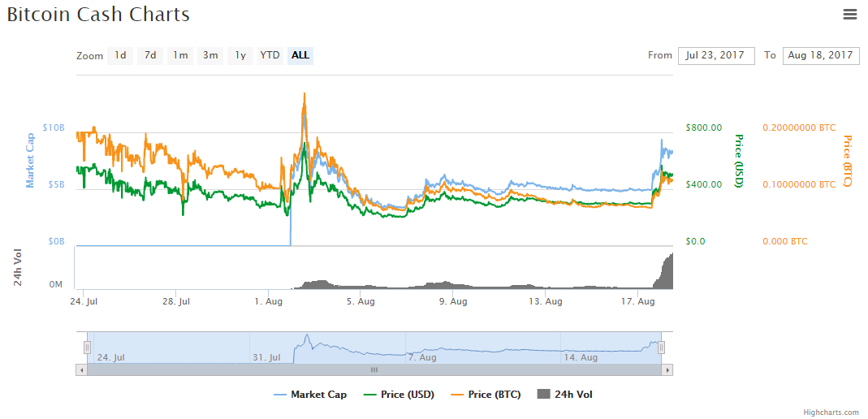Select the 7d zoom range
The height and width of the screenshot is (419, 868).
[150, 55]
